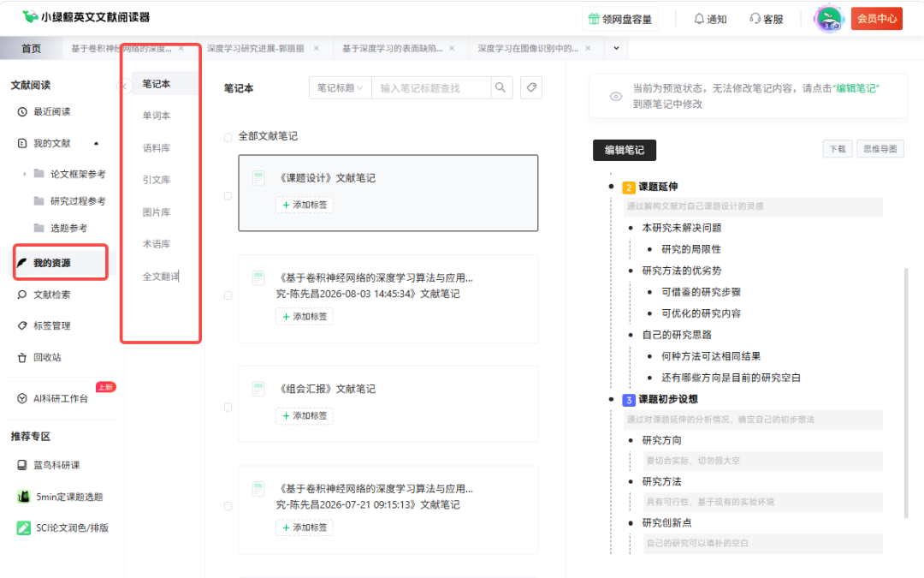Screen dimensions: 924x578
Task: Click the folder icon for 研究过程参考
Action: [38, 201]
